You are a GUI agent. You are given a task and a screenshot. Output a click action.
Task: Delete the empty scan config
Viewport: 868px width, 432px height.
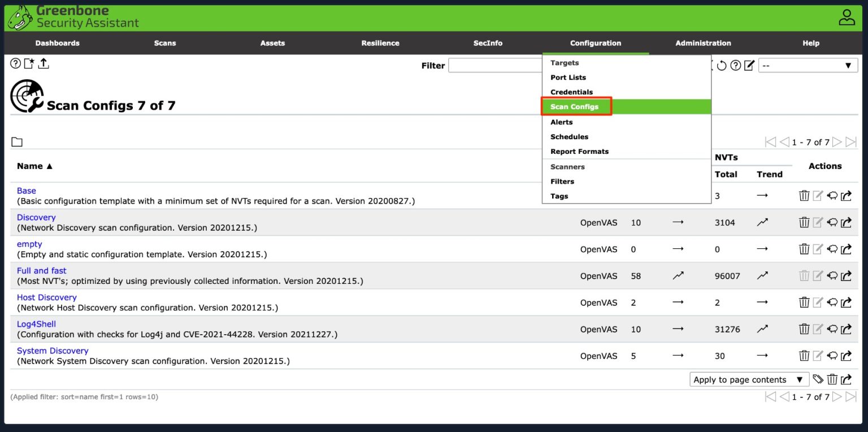(x=804, y=249)
